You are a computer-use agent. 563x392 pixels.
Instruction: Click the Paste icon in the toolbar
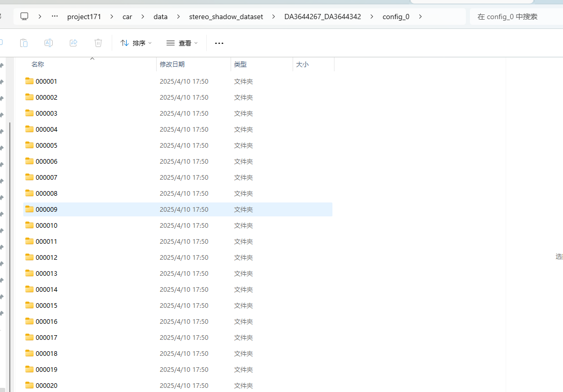(24, 43)
